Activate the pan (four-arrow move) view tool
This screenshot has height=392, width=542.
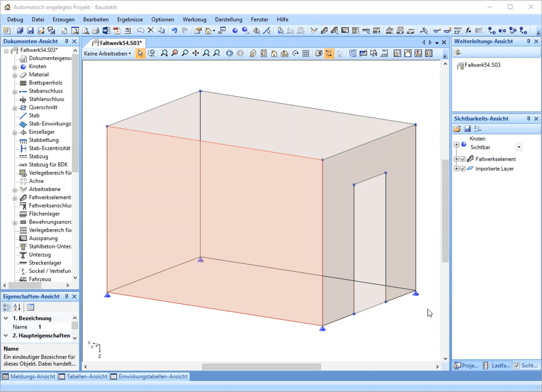coord(196,53)
